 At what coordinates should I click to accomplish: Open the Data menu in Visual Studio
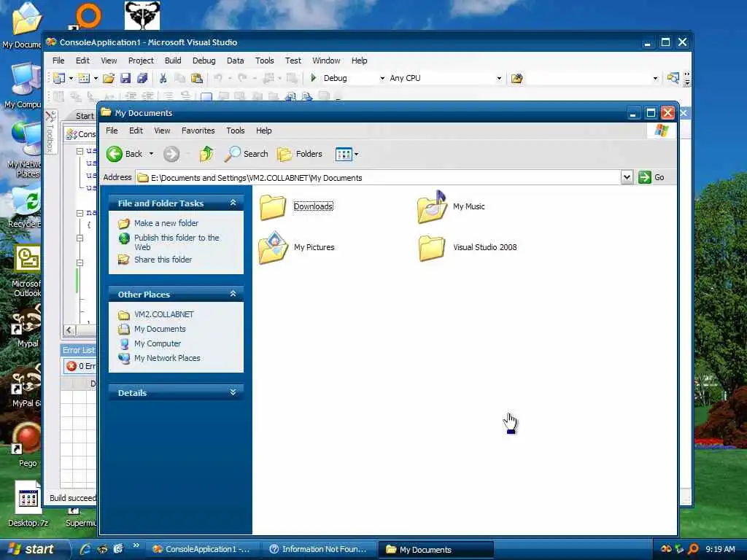[x=236, y=61]
